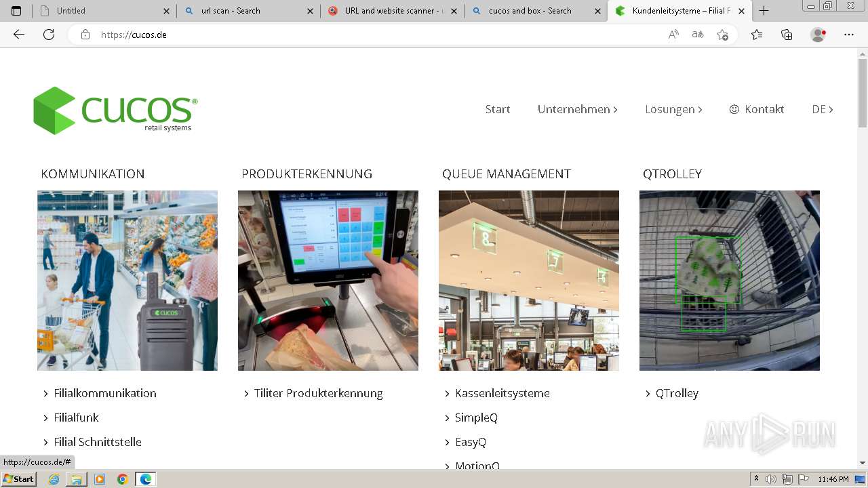Switch to URL and website scanner tab

coord(392,11)
